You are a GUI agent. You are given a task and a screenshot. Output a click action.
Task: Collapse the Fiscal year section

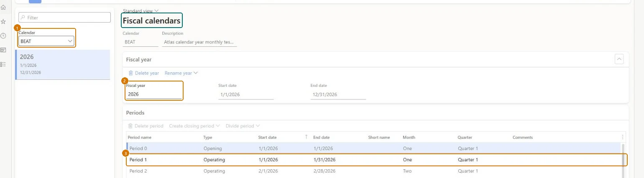coord(619,59)
